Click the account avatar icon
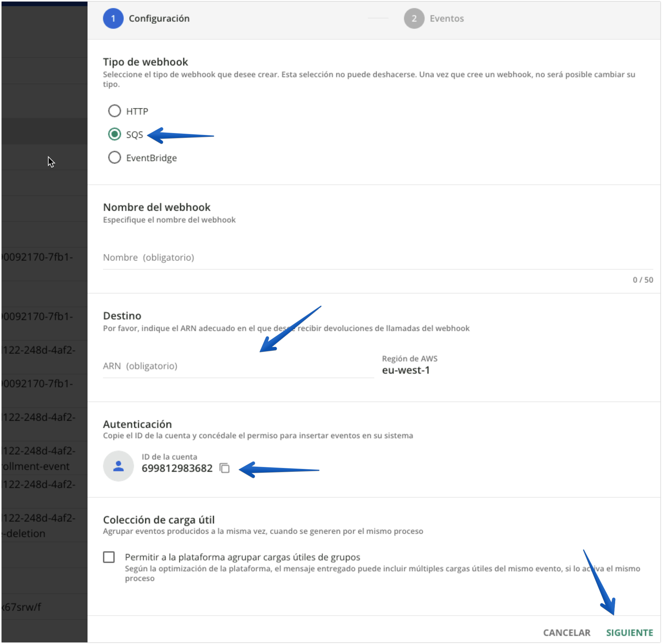Image resolution: width=662 pixels, height=644 pixels. click(118, 466)
